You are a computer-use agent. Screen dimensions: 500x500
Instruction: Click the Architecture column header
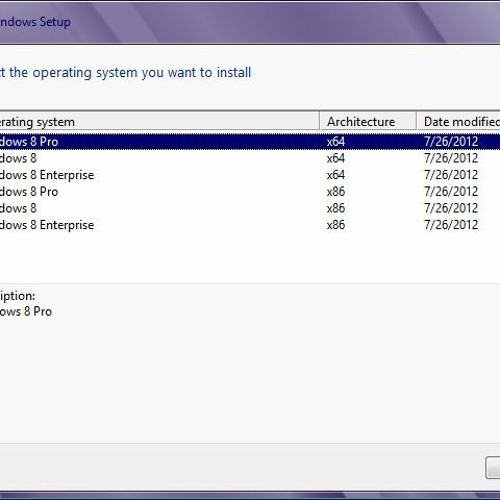pos(368,121)
